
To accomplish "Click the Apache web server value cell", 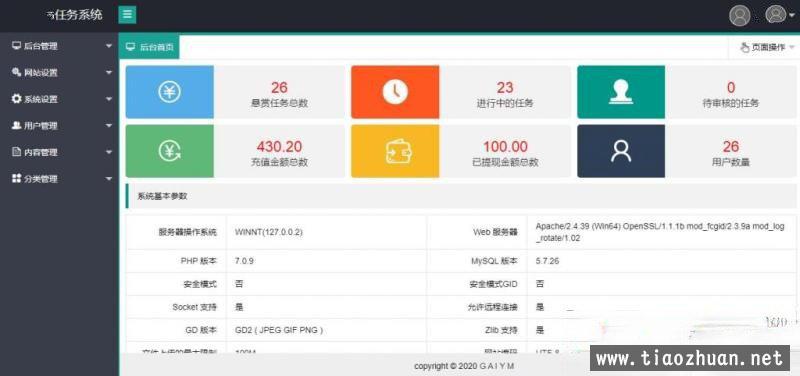I will pyautogui.click(x=662, y=232).
